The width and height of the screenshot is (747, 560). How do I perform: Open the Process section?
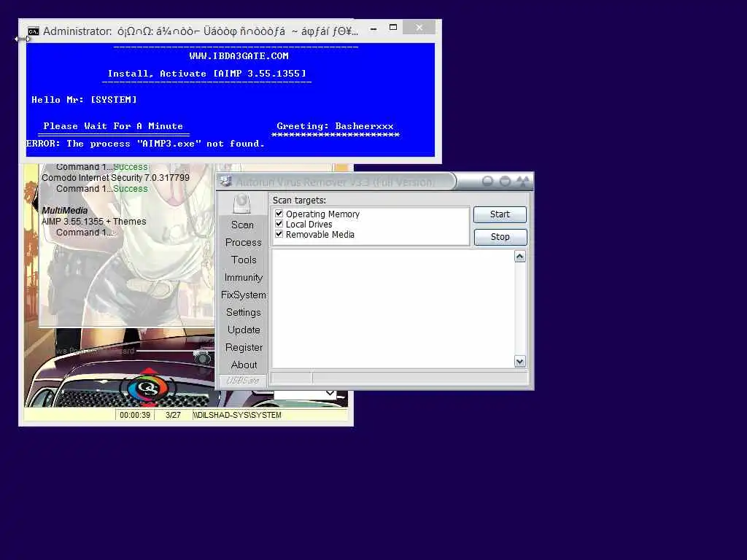(x=244, y=242)
